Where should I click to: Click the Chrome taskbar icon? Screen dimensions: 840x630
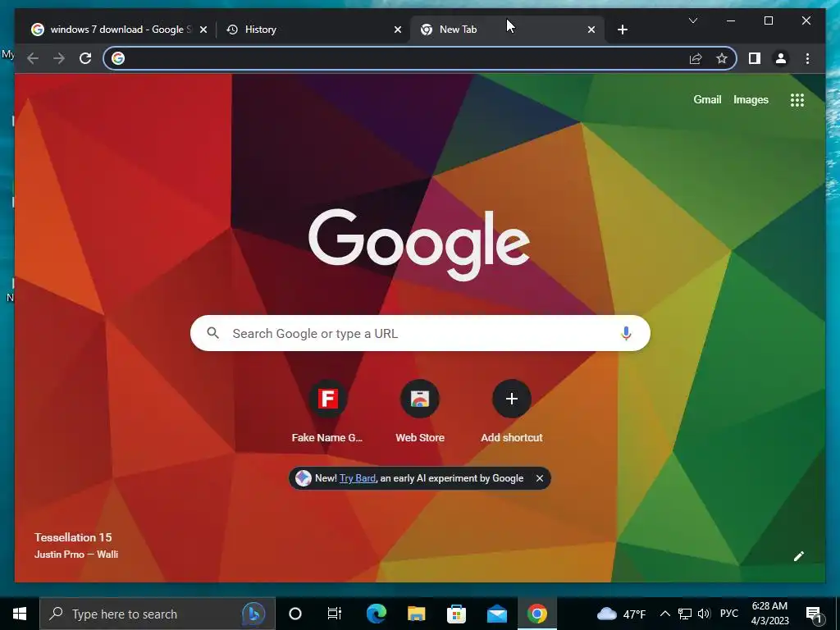point(536,614)
